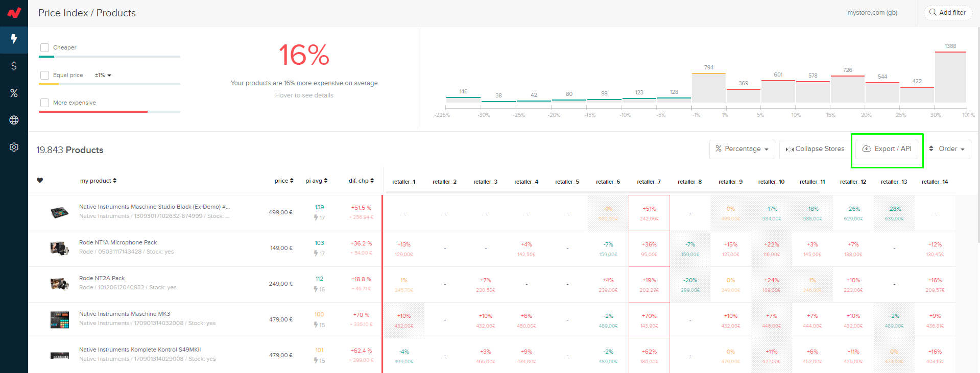Click the Rode NT2A Pack thumbnail
The height and width of the screenshot is (373, 980).
click(59, 284)
